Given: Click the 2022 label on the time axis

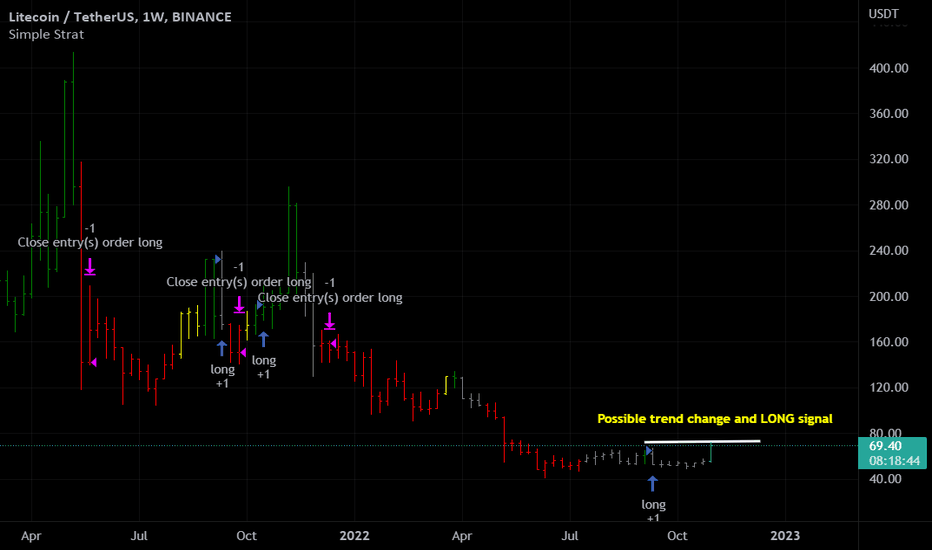Looking at the screenshot, I should pos(354,536).
